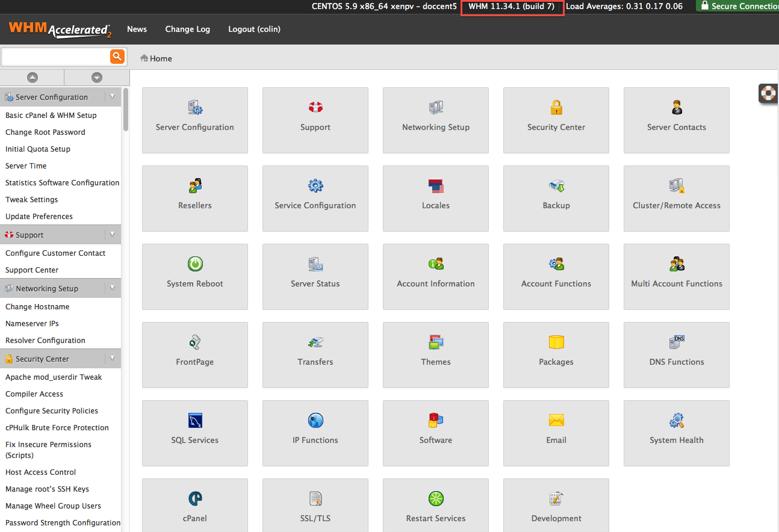Click the Secure Connection indicator

737,6
